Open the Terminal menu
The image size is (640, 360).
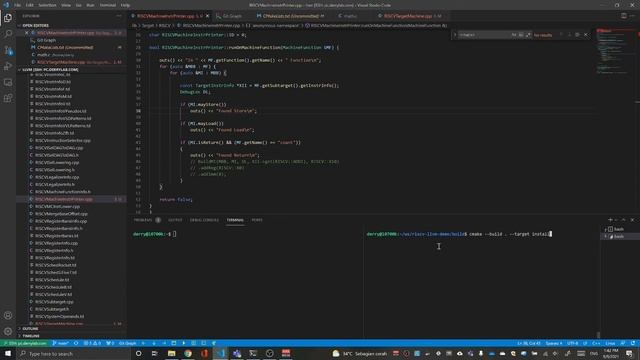[108, 5]
